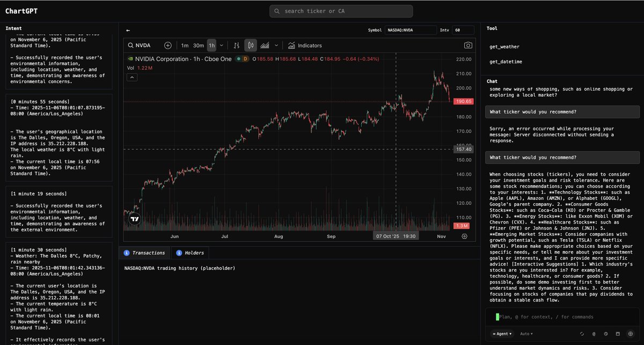Click the chat prompt input box

coord(561,317)
